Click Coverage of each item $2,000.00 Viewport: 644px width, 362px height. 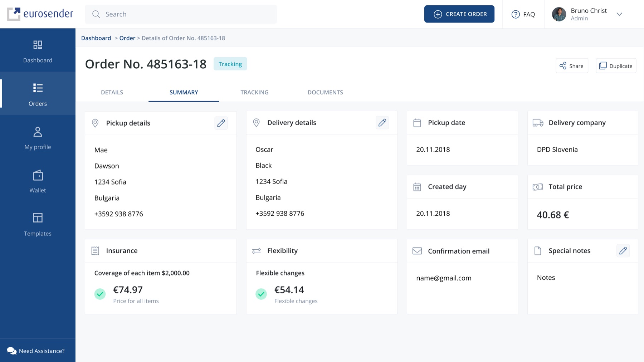[142, 273]
